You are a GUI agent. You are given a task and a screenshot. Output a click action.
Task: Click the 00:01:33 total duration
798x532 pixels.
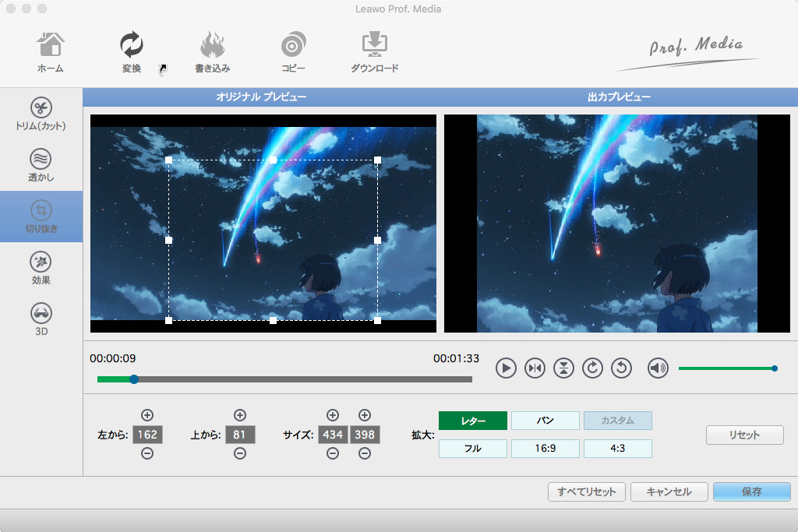[x=456, y=358]
